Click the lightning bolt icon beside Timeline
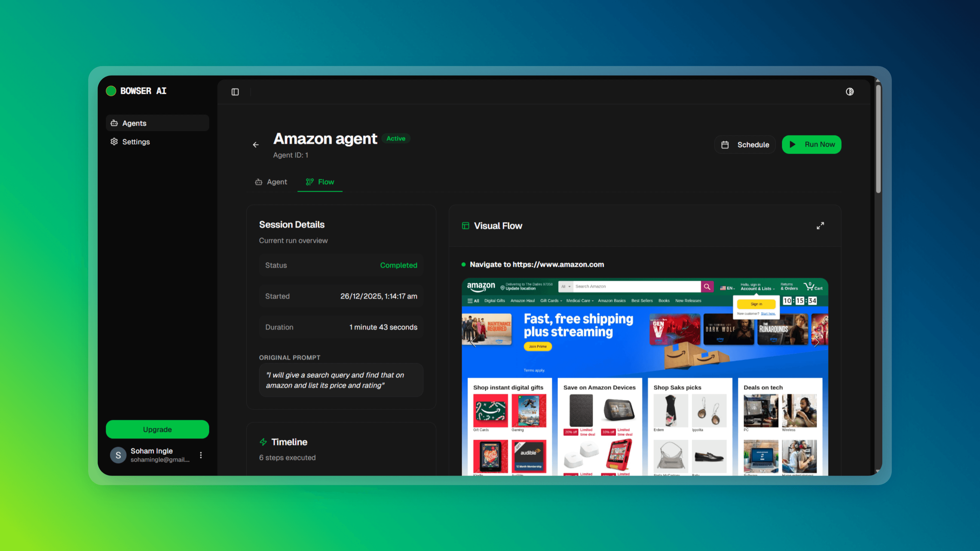The image size is (980, 551). [x=263, y=442]
